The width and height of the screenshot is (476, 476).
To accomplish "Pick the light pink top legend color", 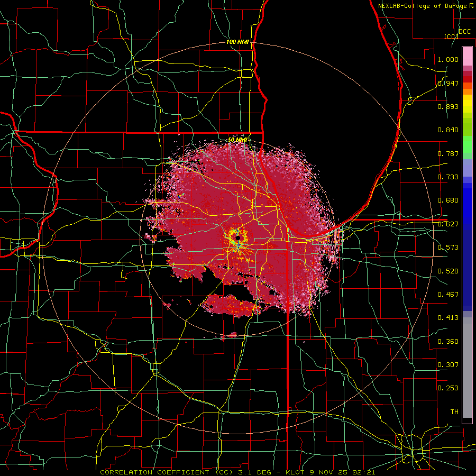I will (x=467, y=57).
